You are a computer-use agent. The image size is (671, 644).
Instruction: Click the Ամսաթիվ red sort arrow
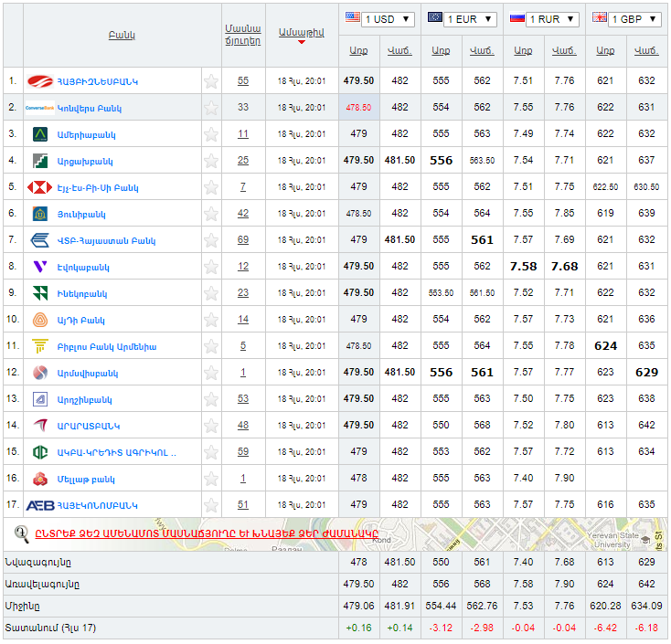(302, 42)
